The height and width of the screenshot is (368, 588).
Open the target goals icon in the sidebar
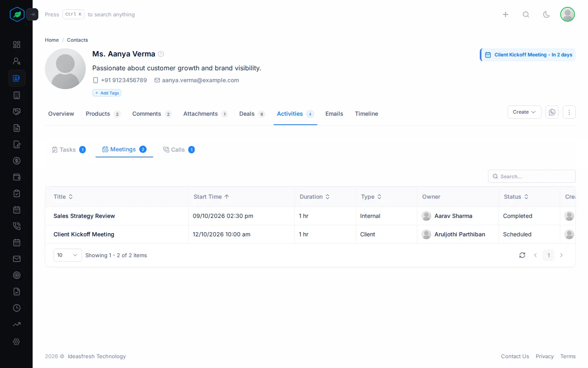click(x=17, y=275)
